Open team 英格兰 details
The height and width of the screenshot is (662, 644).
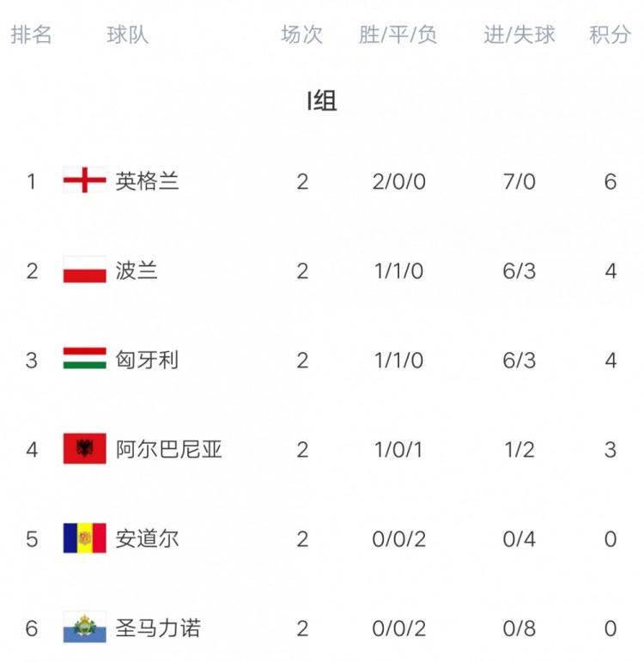click(x=147, y=181)
